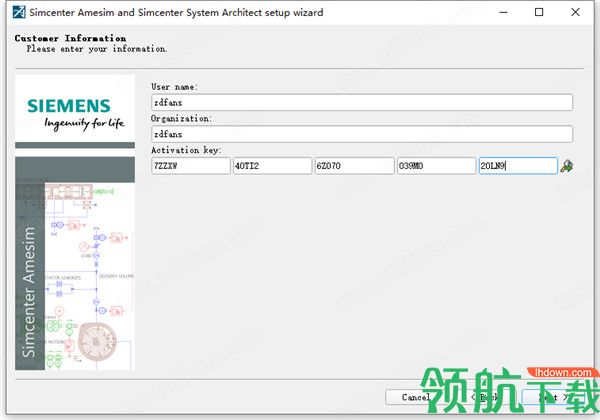Select third activation key box 6Z070
The image size is (600, 420).
click(354, 166)
